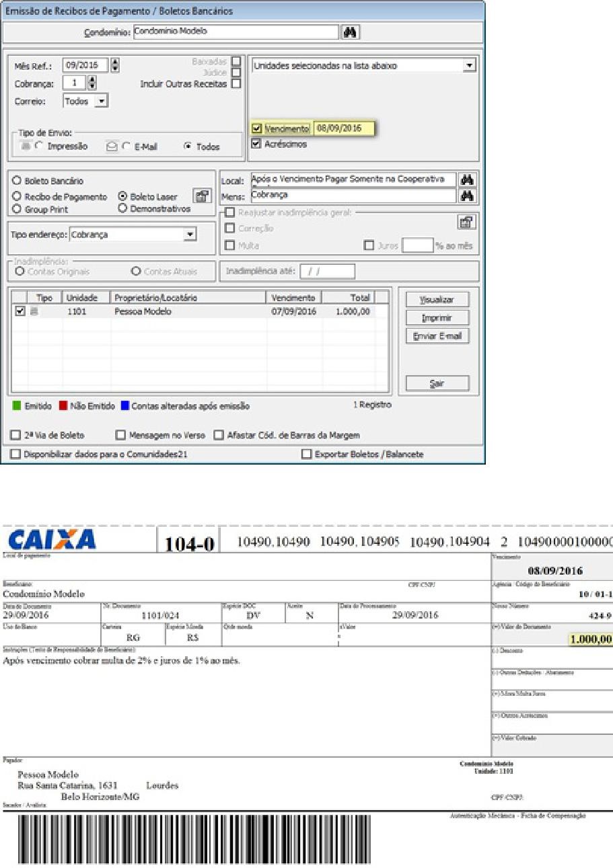Click binoculars icon beside Local field
613x868 pixels.
click(x=467, y=179)
